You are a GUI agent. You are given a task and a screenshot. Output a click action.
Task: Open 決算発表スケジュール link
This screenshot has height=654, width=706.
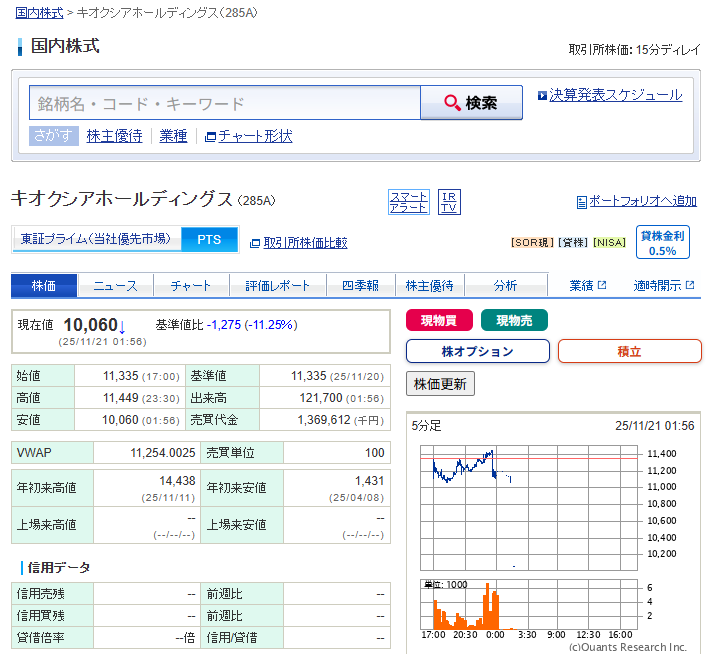click(x=615, y=95)
